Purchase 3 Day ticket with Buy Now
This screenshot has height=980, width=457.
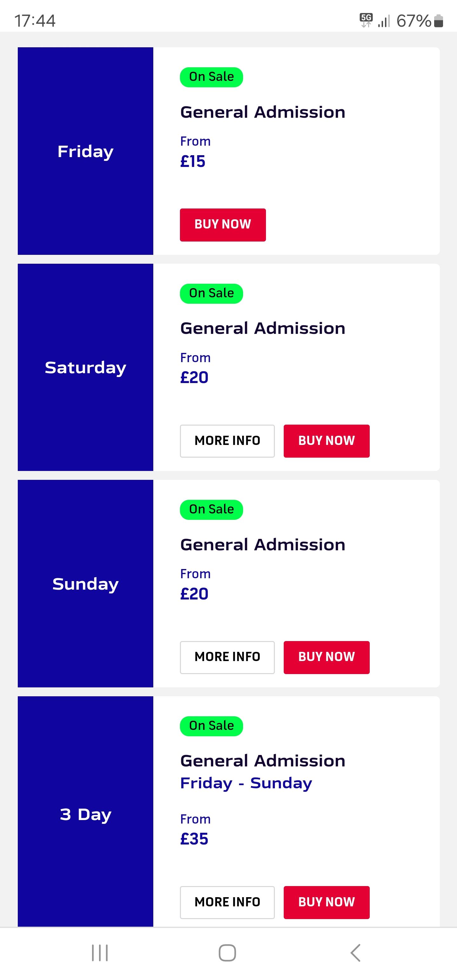click(327, 902)
